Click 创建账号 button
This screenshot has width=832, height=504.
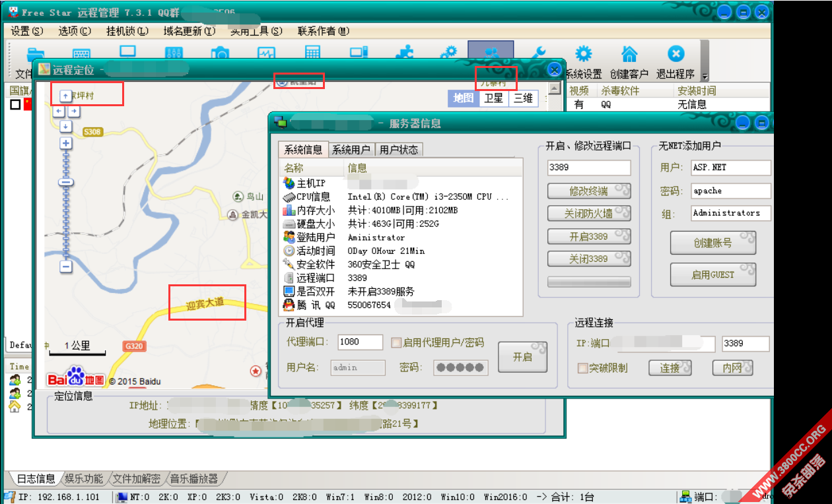713,243
